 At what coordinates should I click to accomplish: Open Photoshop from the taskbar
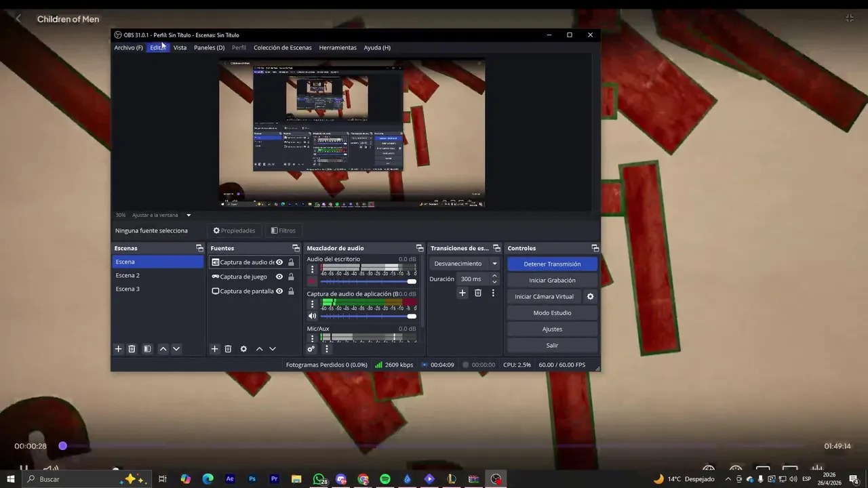252,479
